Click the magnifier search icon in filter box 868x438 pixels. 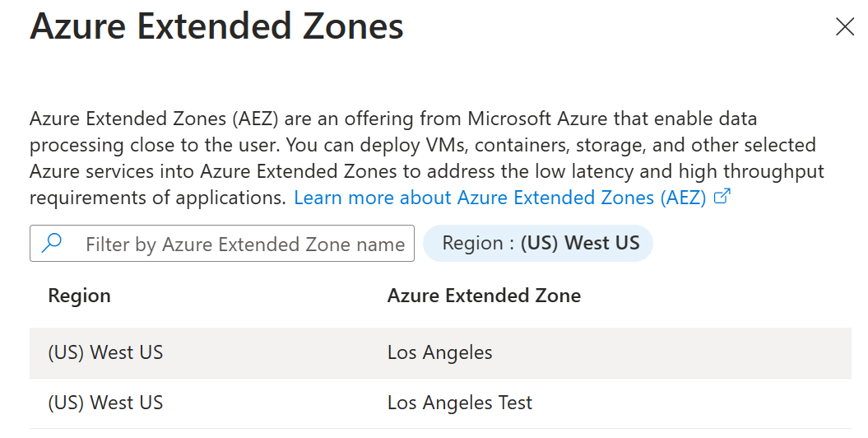pos(52,244)
